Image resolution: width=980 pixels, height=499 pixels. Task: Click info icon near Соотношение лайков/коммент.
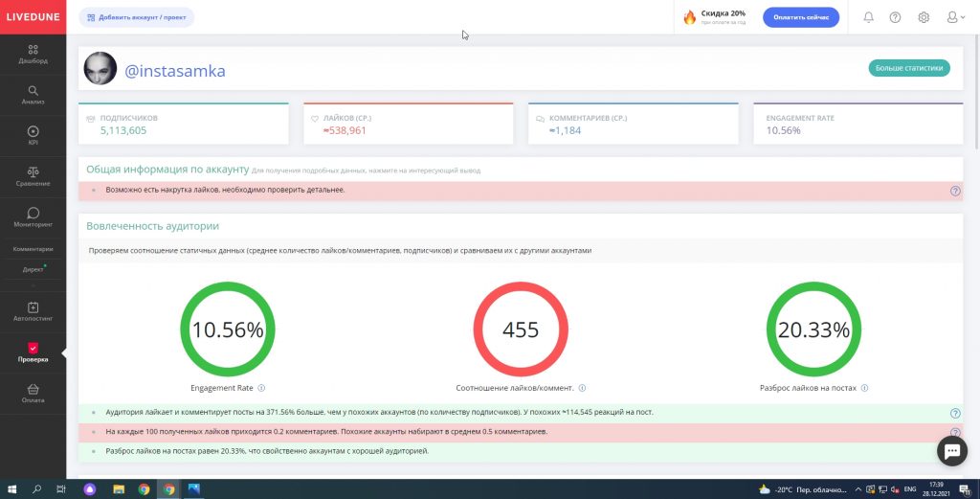click(582, 388)
